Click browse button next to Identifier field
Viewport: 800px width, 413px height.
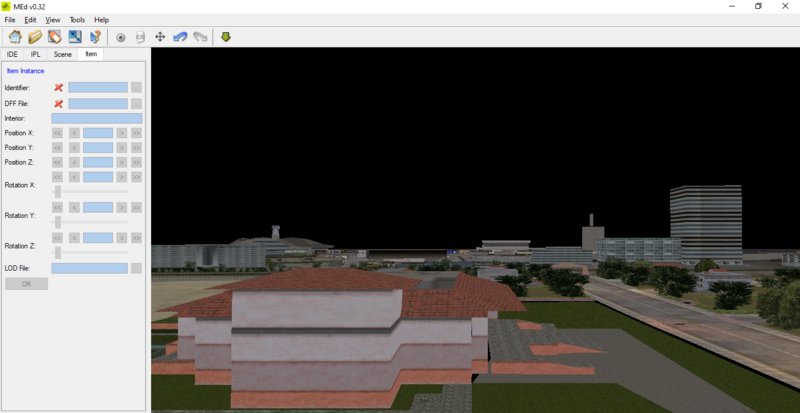(x=136, y=88)
